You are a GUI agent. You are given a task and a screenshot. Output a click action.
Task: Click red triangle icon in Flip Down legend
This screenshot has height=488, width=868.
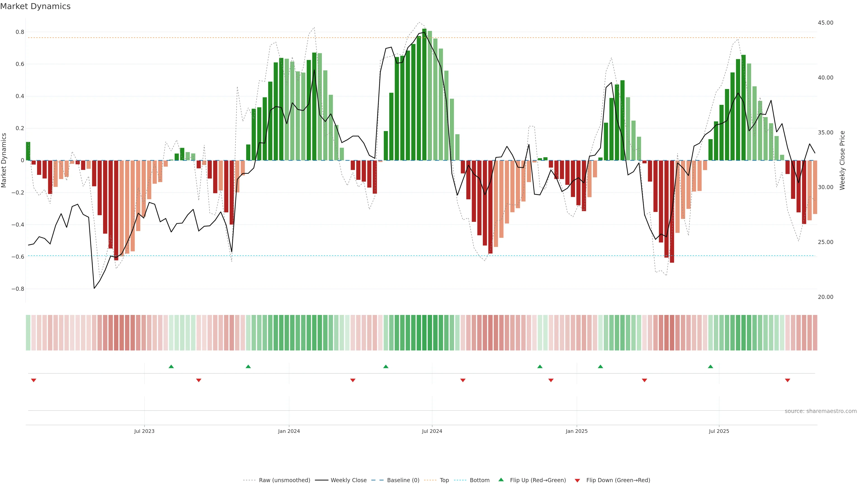tap(577, 480)
